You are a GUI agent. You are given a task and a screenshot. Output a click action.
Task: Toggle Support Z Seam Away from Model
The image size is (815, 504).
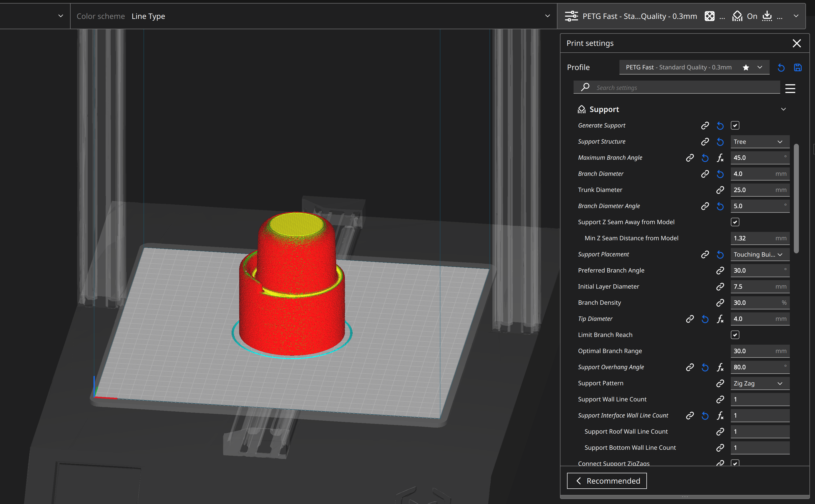[735, 222]
